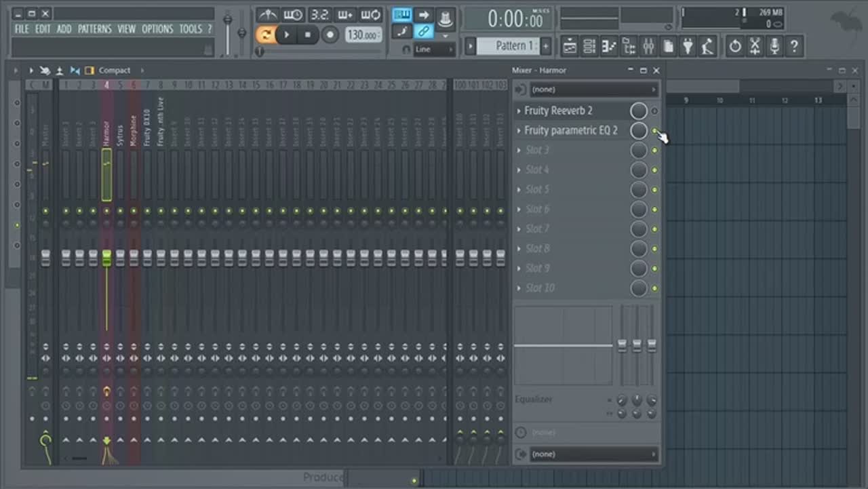Open Fruity Reeverb 2 slot arrow menu
This screenshot has height=489, width=868.
pyautogui.click(x=519, y=111)
